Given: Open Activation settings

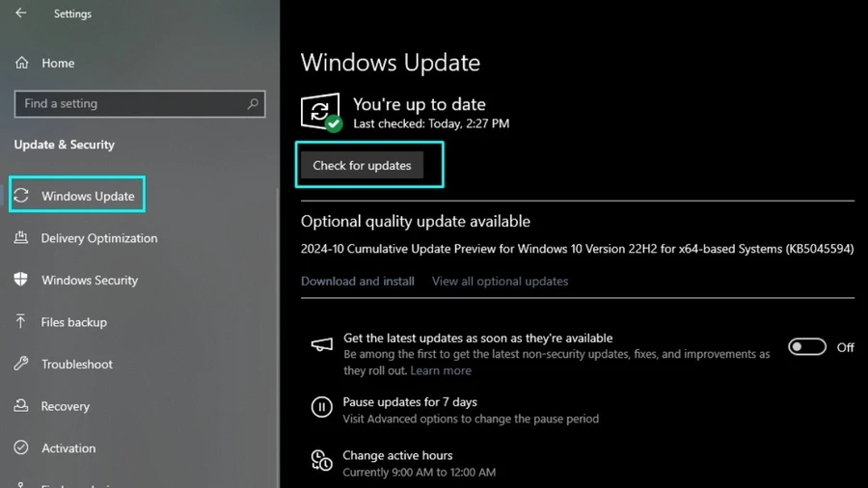Looking at the screenshot, I should (68, 448).
